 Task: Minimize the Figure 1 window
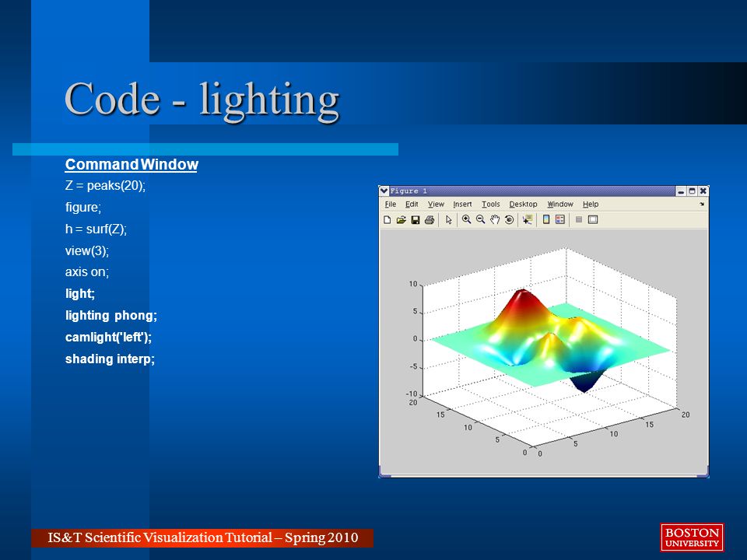(682, 191)
